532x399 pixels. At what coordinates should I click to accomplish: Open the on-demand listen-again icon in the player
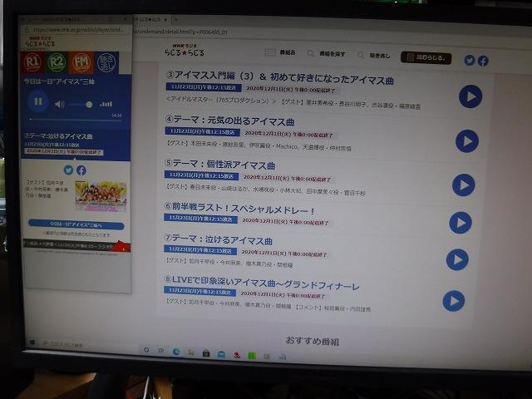click(x=106, y=63)
